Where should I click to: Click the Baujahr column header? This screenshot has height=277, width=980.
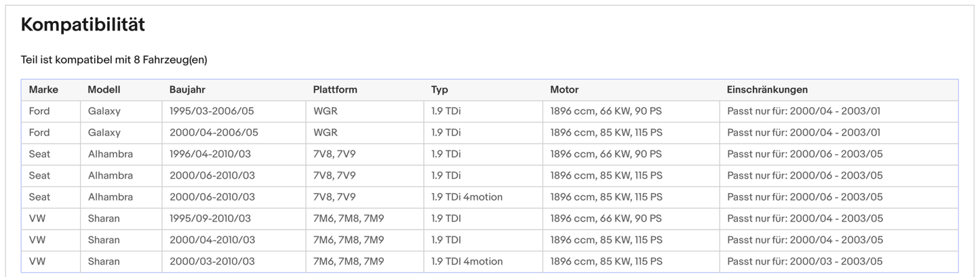point(187,89)
